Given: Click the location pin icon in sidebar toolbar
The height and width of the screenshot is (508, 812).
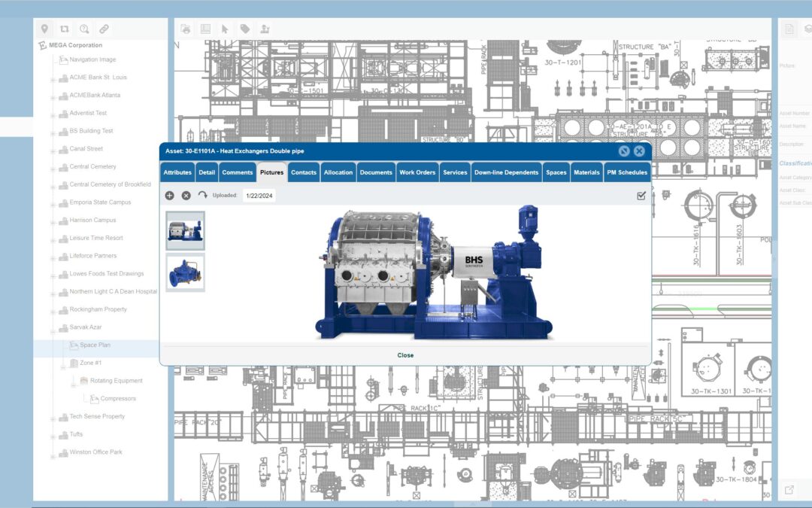Looking at the screenshot, I should 44,29.
